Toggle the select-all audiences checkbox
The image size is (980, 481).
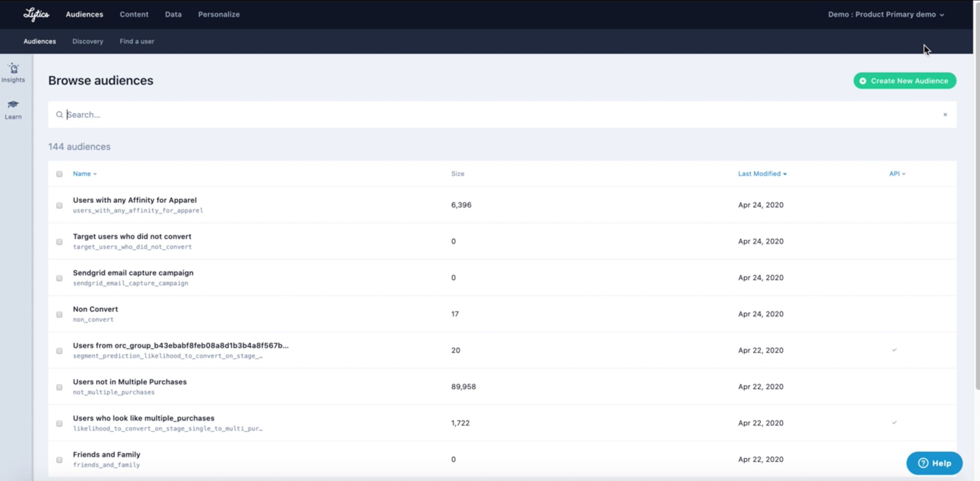click(x=59, y=174)
